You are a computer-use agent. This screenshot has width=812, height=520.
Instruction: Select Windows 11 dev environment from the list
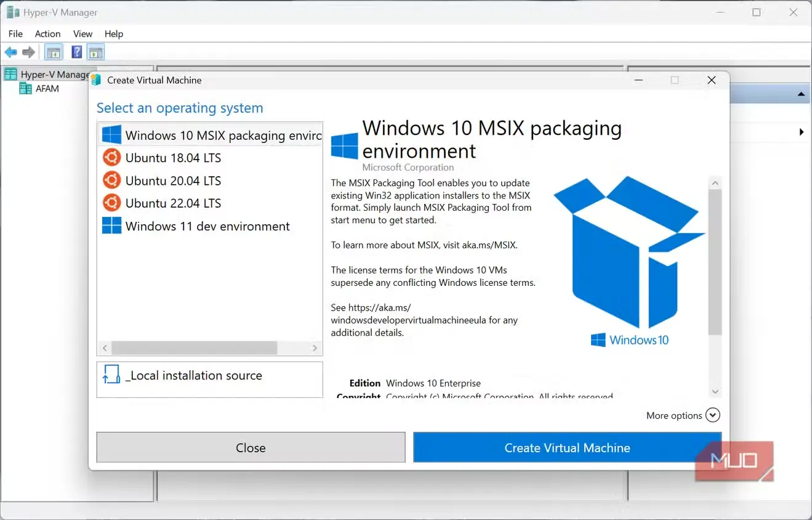(x=210, y=225)
